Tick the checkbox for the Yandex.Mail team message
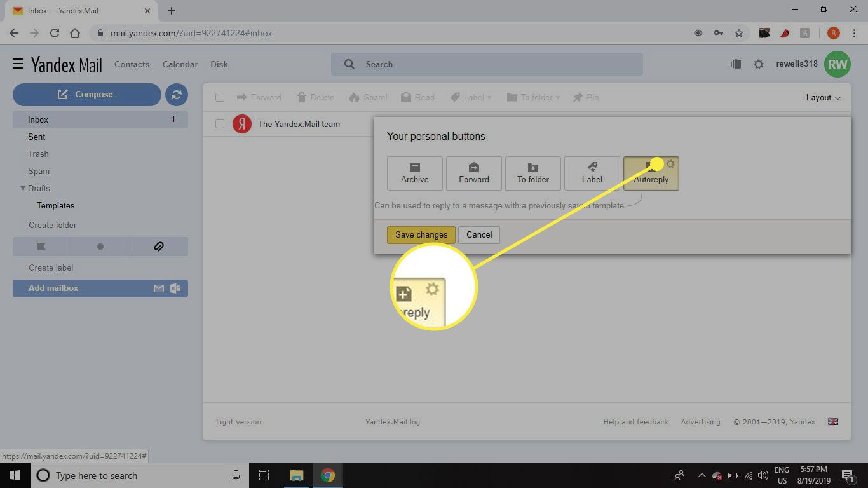The height and width of the screenshot is (488, 868). tap(220, 124)
